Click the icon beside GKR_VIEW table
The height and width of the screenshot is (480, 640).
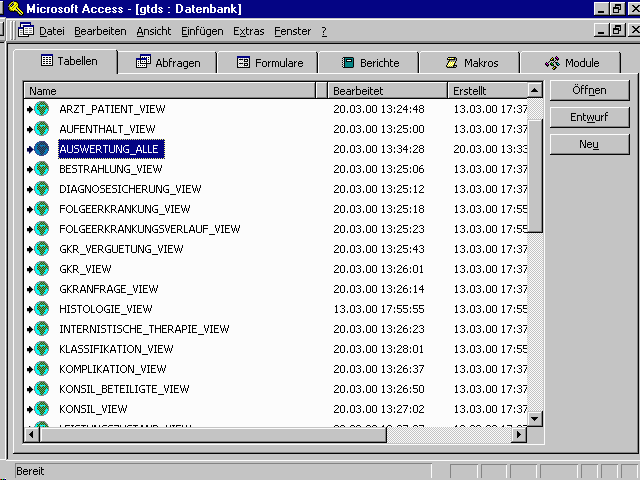[x=41, y=269]
